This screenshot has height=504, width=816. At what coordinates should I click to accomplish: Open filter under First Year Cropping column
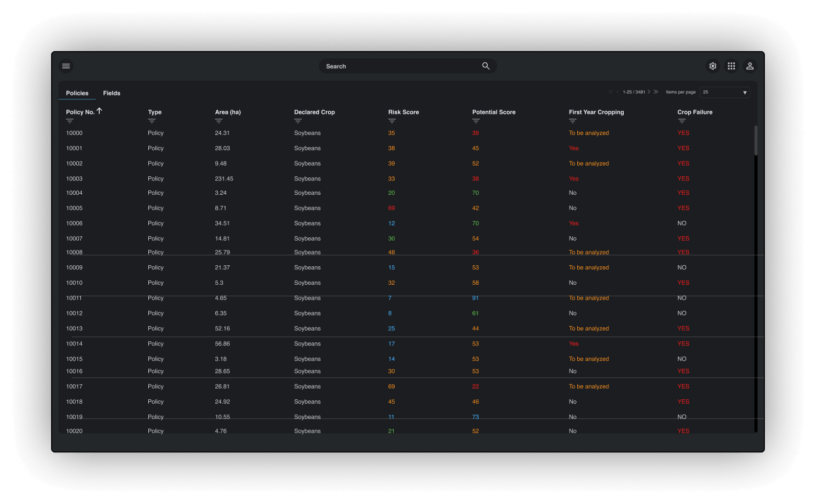pos(573,121)
